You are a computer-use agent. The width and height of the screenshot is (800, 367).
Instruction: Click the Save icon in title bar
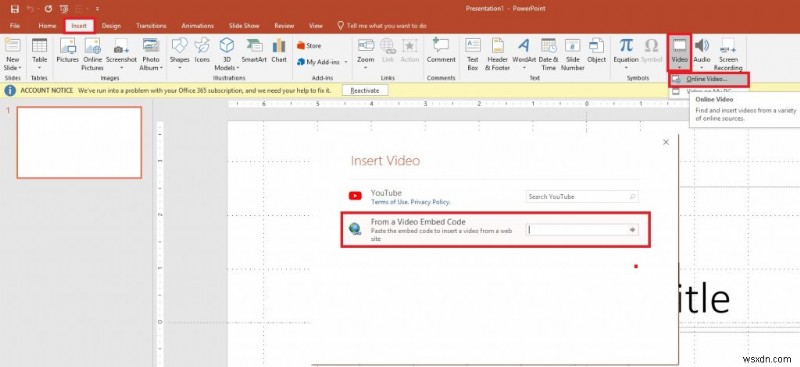coord(14,9)
